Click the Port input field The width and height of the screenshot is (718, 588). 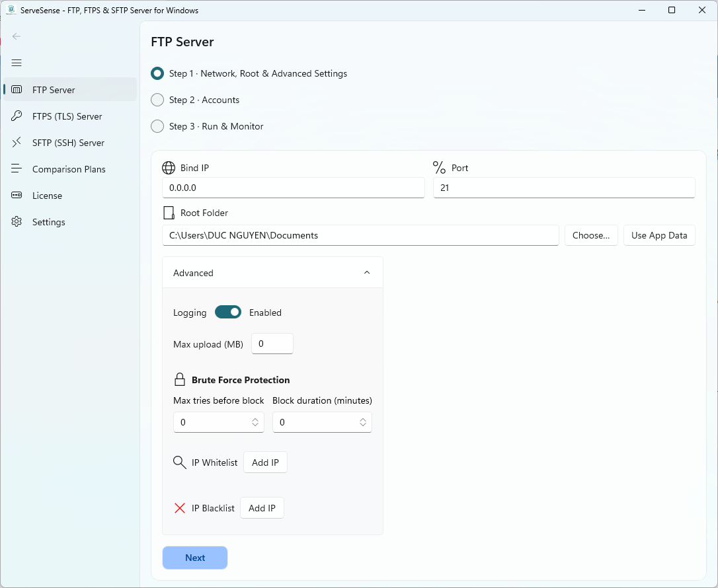point(564,188)
